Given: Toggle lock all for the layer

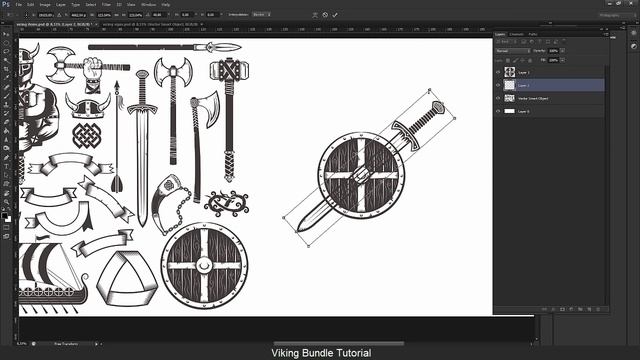Looking at the screenshot, I should coord(530,60).
